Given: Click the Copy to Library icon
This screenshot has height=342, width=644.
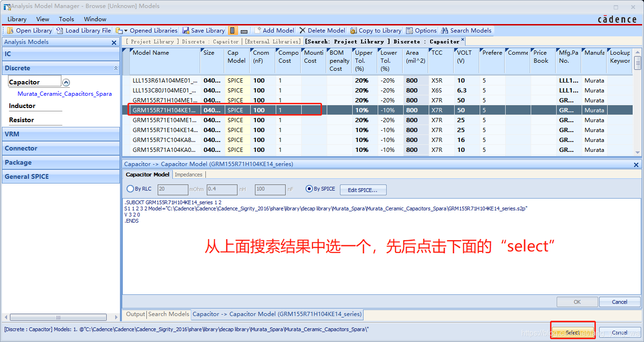Looking at the screenshot, I should pos(354,31).
